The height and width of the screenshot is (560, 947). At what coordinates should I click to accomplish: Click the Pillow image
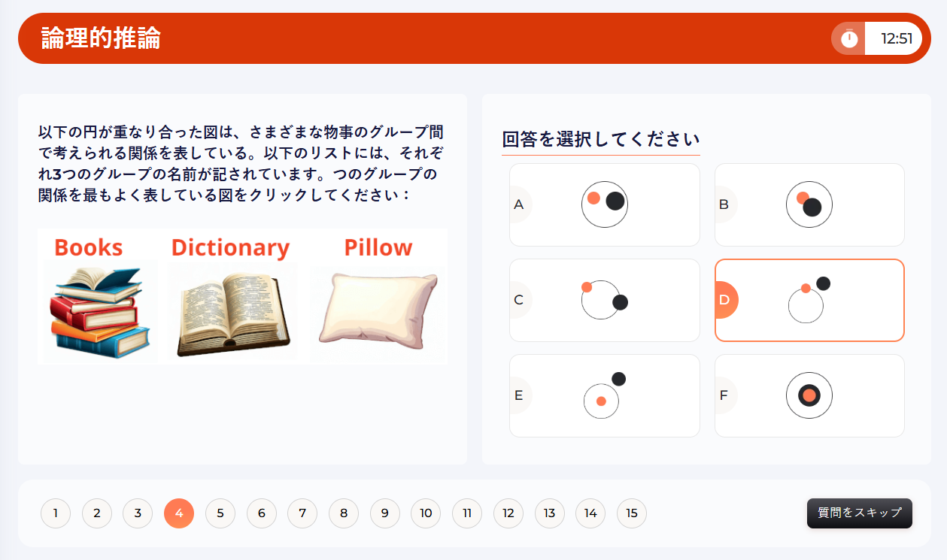[378, 308]
